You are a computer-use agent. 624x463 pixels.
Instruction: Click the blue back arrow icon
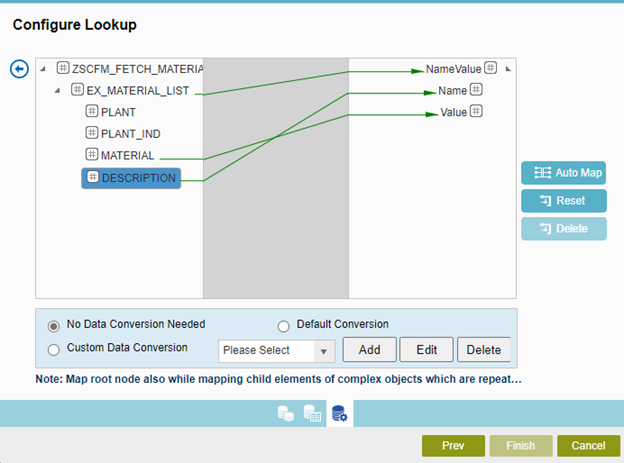[x=17, y=69]
